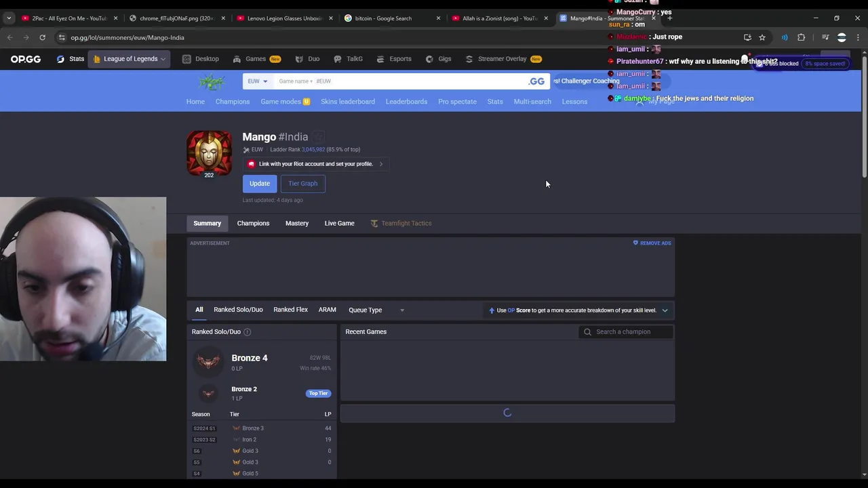Click the .GG search submit button
868x488 pixels.
pyautogui.click(x=536, y=81)
